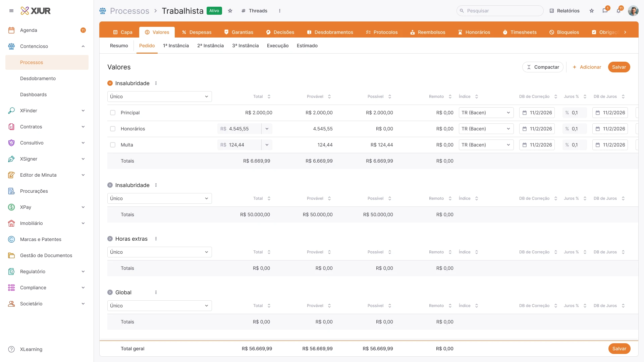Switch to the Despesas tab
This screenshot has width=644, height=362.
point(197,32)
